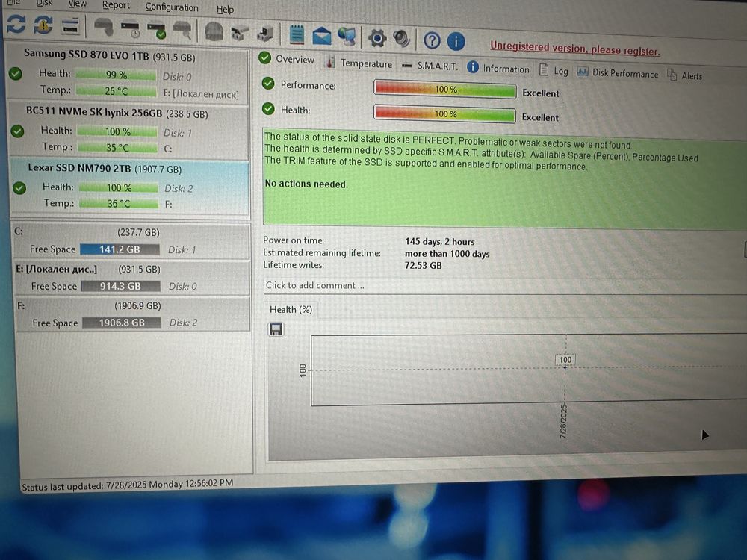Click the floppy save icon above health graph

click(276, 329)
